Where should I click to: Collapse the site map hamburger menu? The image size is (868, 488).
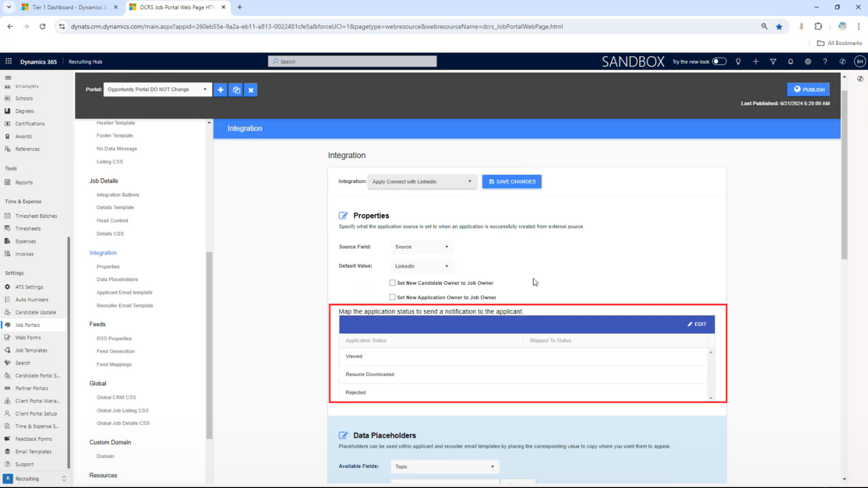point(8,78)
